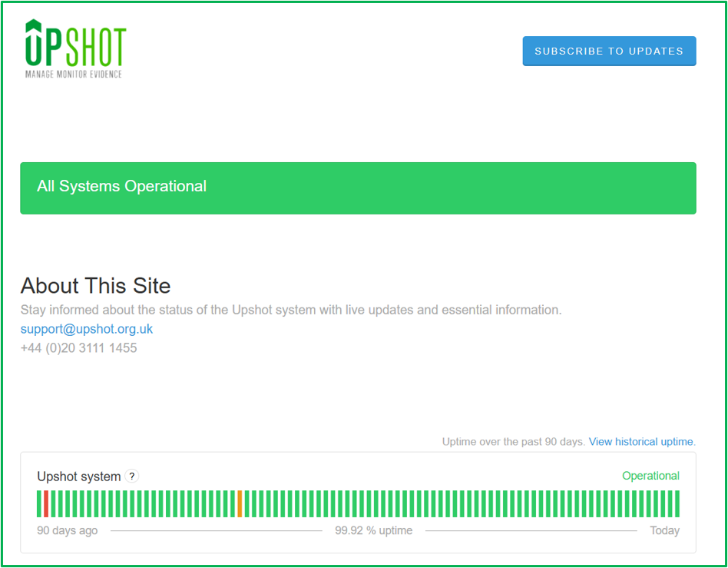Click the Upshot system question mark icon

132,477
